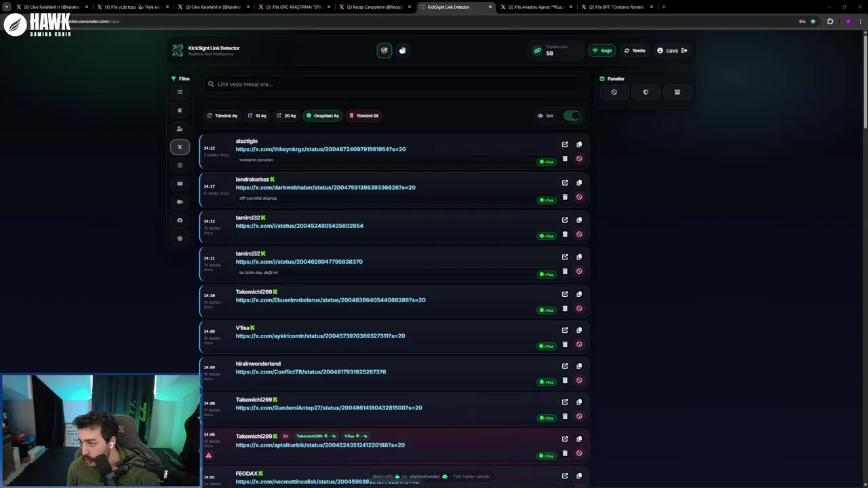868x488 pixels.
Task: Select the users filter icon in sidebar
Action: tap(180, 129)
